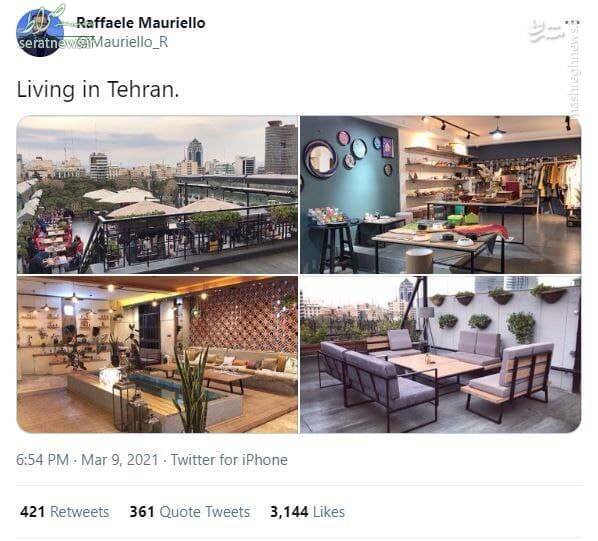View the 361 Quote Tweets list
The image size is (598, 541).
coord(190,512)
